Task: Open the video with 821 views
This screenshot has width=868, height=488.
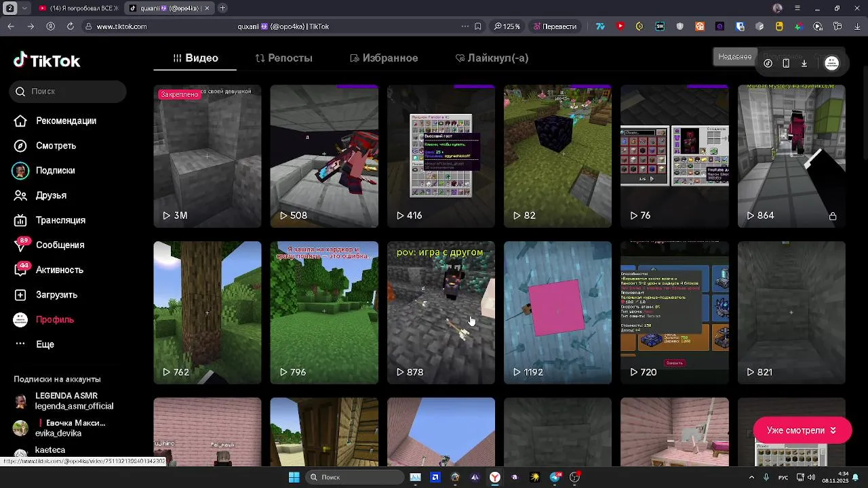Action: (x=791, y=312)
